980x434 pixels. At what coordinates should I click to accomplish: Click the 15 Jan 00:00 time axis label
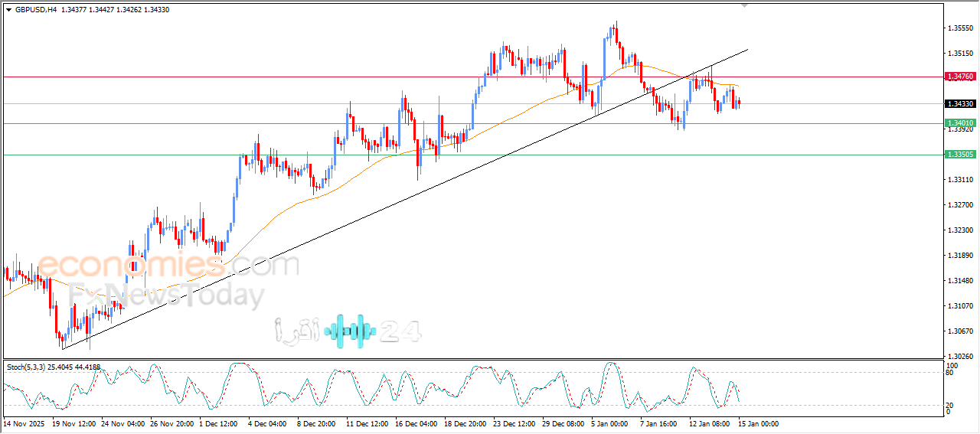point(758,423)
